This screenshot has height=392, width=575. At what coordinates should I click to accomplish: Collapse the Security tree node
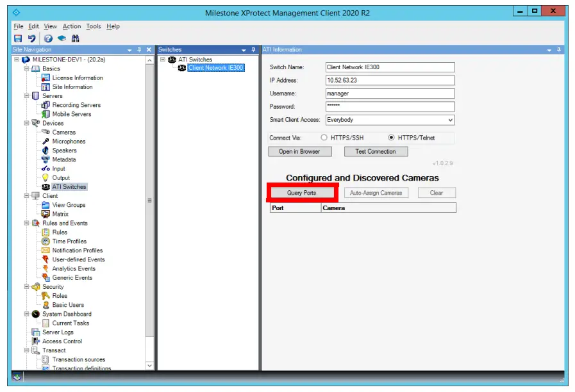tap(26, 286)
